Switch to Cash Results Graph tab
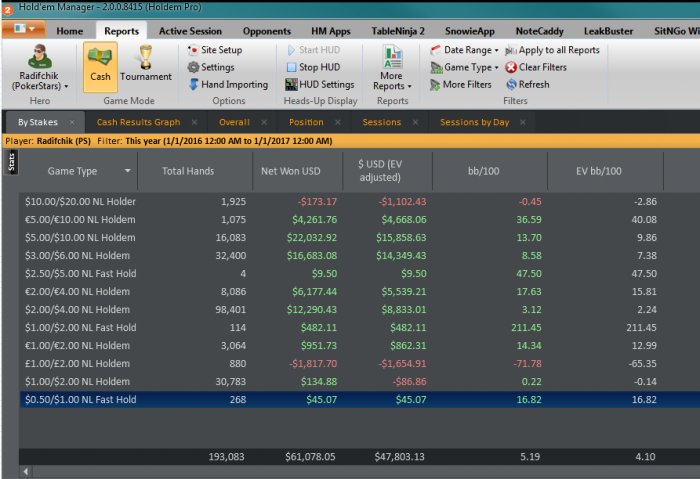 (138, 122)
